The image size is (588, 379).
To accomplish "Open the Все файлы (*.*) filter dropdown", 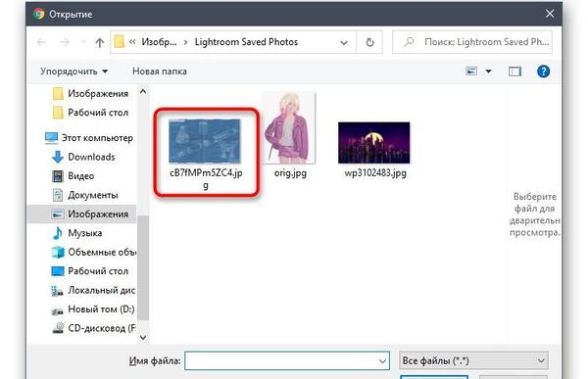I will point(474,360).
